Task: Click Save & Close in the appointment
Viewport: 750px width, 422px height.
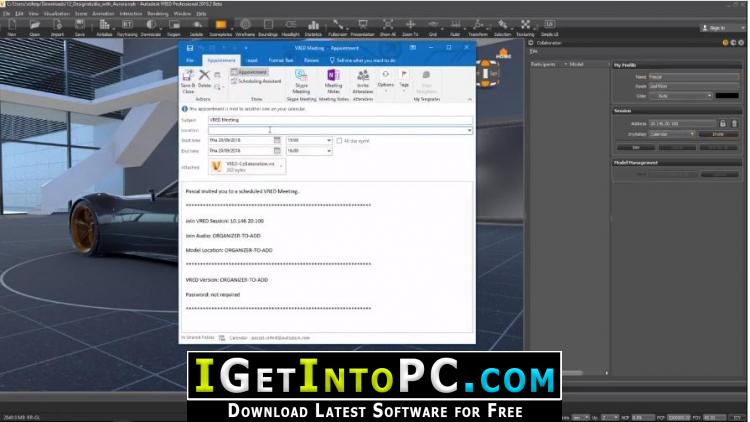Action: click(x=188, y=81)
